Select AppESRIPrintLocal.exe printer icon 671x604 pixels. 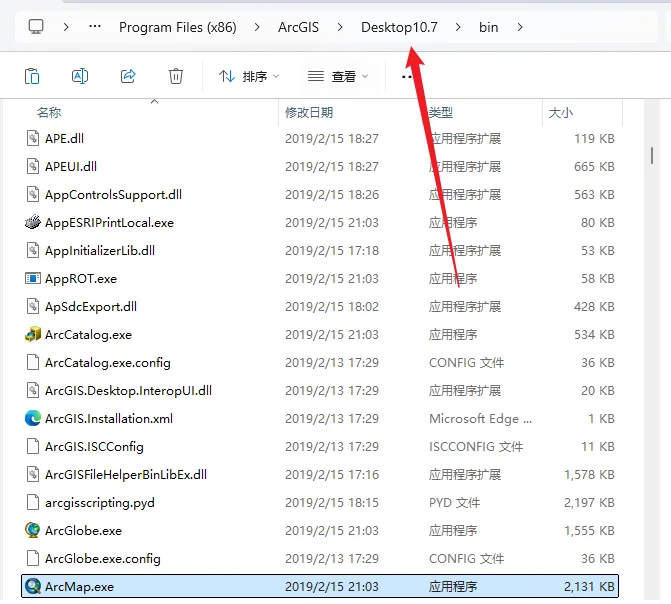pos(33,222)
